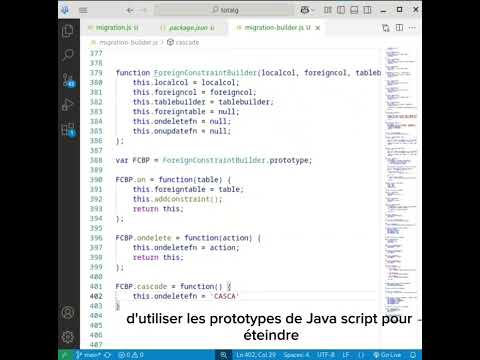480x360 pixels.
Task: Toggle the secondary side bar
Action: 367,10
